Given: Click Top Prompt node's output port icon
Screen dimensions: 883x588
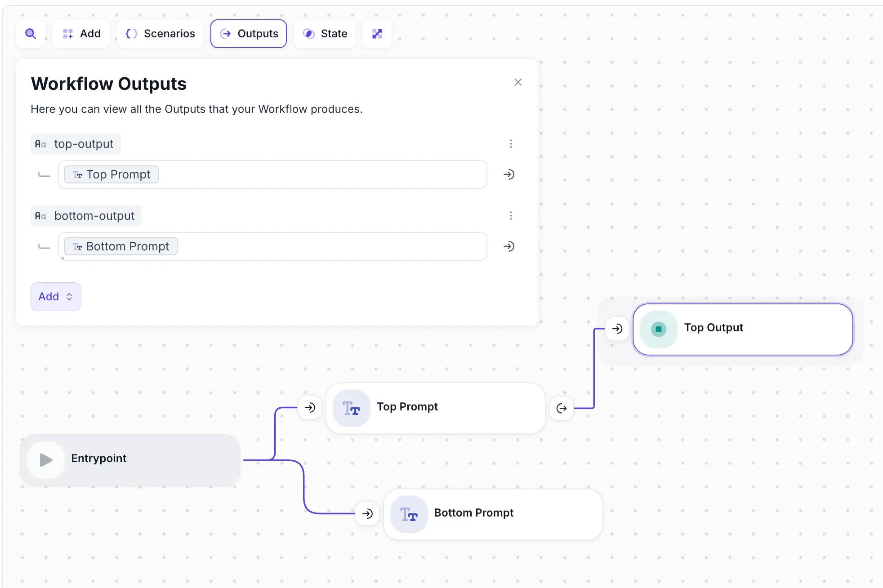Looking at the screenshot, I should [562, 408].
